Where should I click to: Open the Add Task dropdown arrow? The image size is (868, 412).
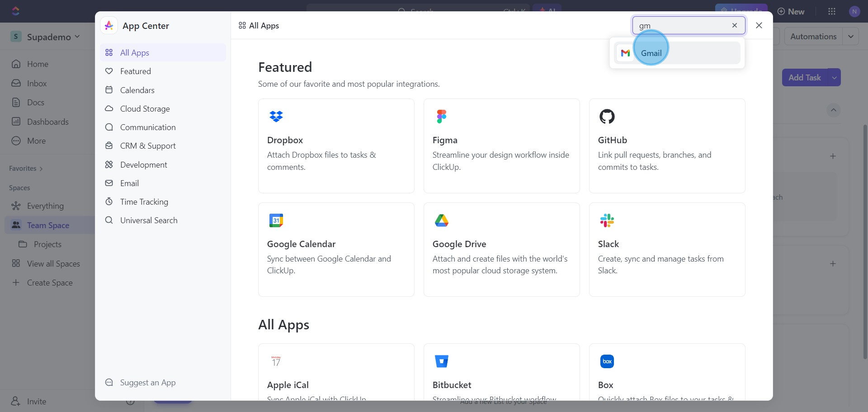click(834, 77)
